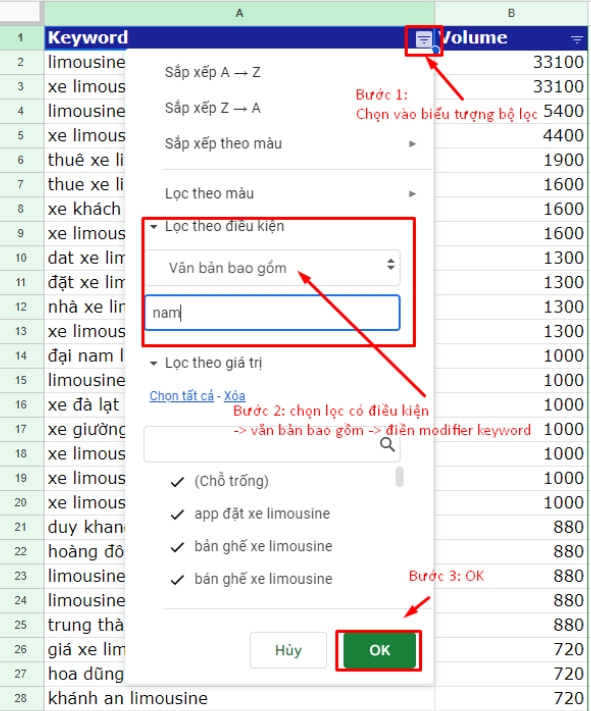Click the condition text field containing nam
Screen dimensions: 591x711
273,313
